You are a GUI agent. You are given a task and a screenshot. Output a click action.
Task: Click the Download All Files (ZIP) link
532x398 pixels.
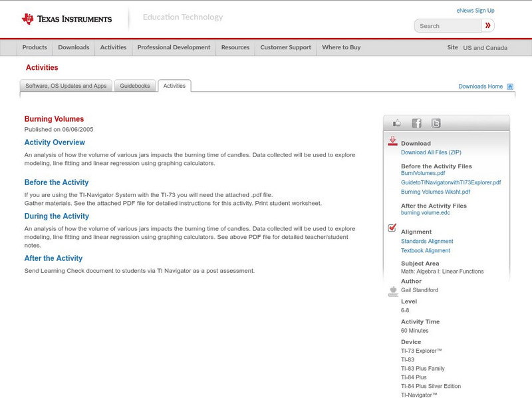(432, 152)
